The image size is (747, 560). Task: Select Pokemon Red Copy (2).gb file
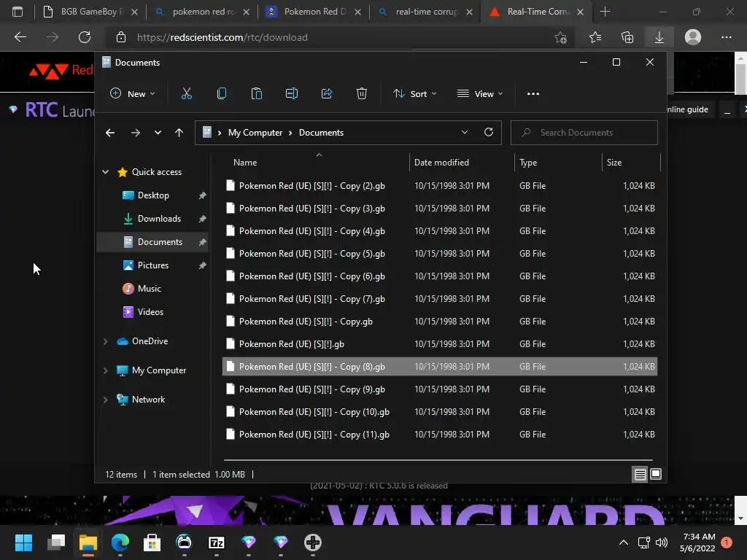(440, 186)
